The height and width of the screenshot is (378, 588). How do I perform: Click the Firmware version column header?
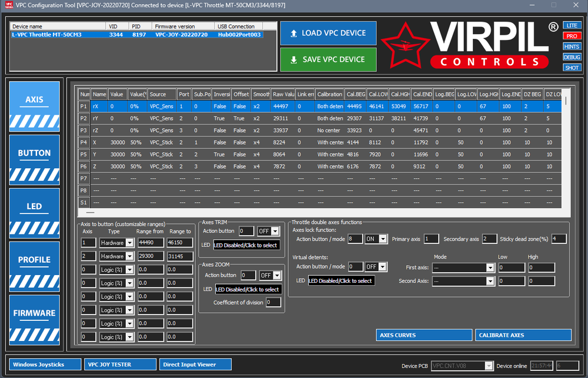(x=183, y=26)
